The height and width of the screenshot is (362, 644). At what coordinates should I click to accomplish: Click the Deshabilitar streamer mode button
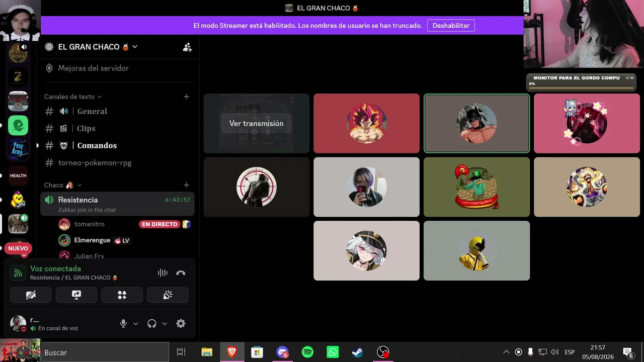(451, 26)
